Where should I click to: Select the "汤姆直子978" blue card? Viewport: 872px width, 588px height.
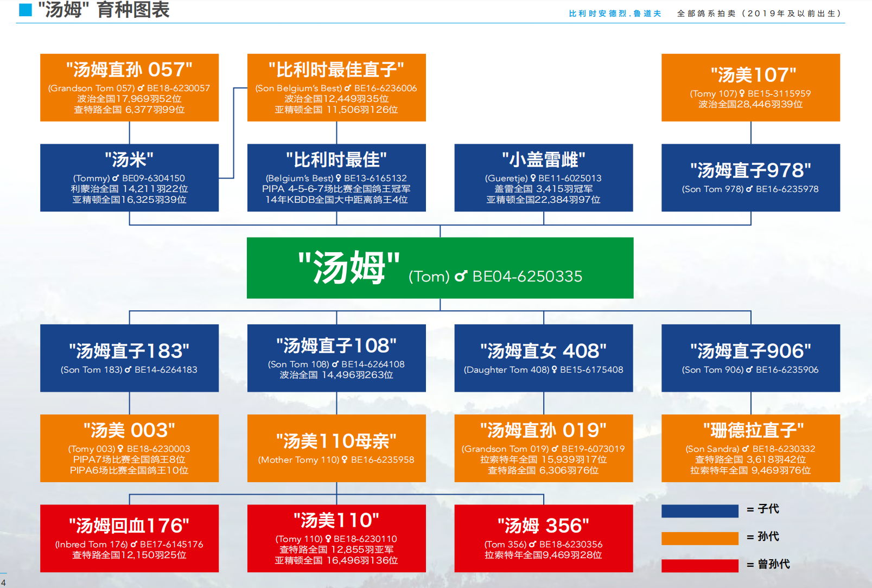point(750,177)
